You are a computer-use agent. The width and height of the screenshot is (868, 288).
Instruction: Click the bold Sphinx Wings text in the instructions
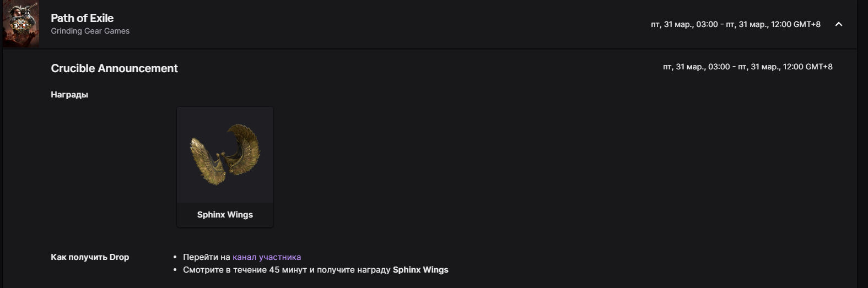[420, 270]
